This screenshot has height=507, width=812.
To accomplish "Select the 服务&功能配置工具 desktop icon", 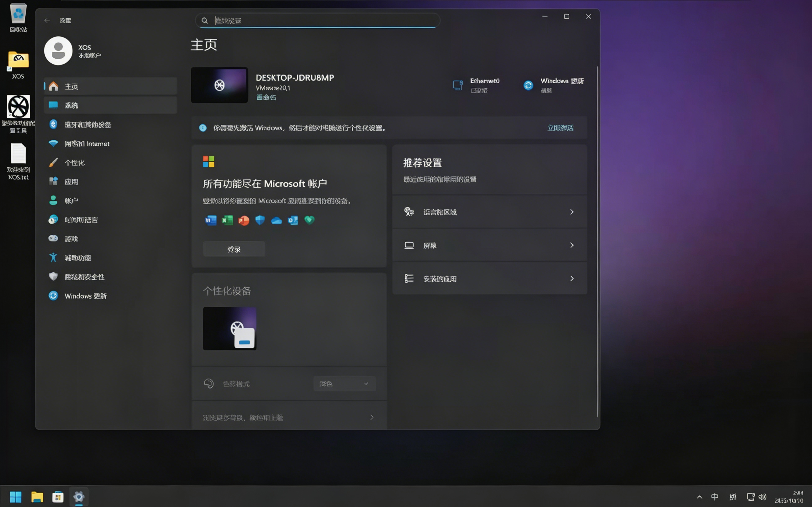I will tap(18, 114).
